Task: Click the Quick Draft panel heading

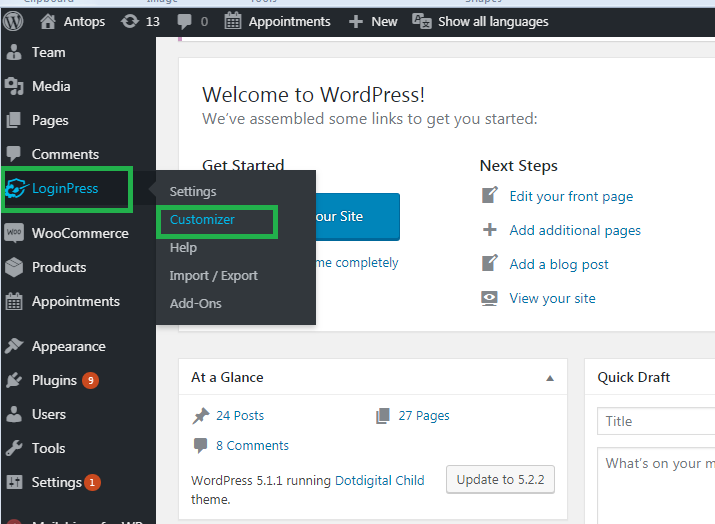Action: coord(633,377)
